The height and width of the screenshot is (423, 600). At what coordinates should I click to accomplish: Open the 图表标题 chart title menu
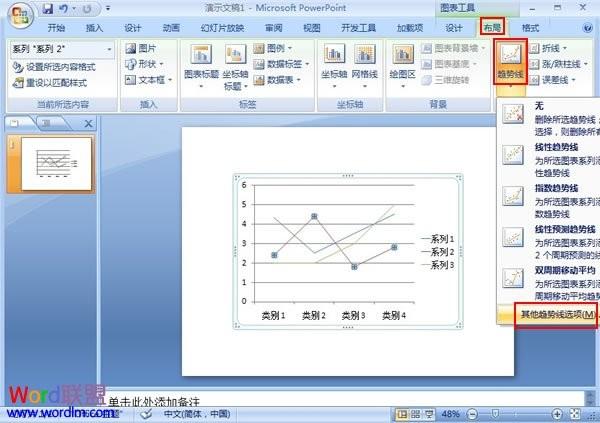tap(201, 66)
